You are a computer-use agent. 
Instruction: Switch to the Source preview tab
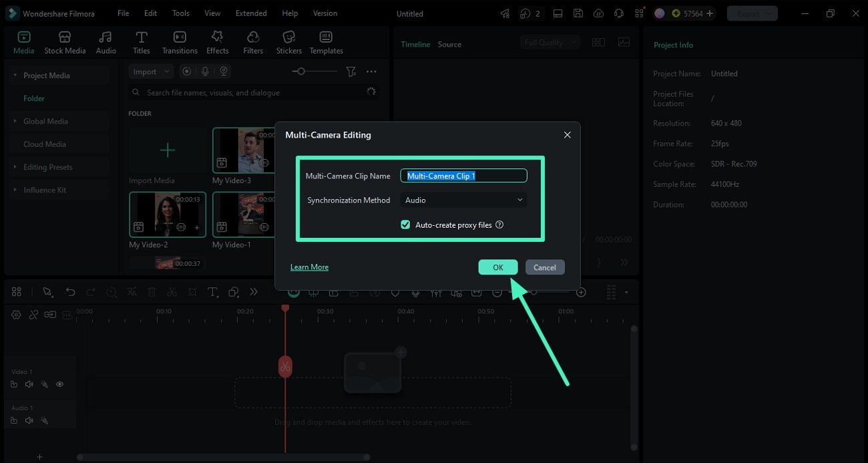click(449, 44)
